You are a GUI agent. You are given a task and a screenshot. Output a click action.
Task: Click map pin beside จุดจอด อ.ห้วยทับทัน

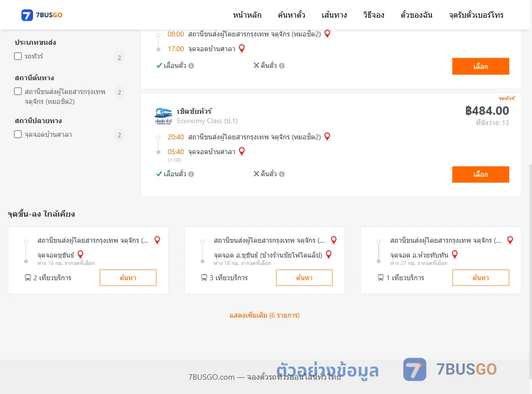455,254
